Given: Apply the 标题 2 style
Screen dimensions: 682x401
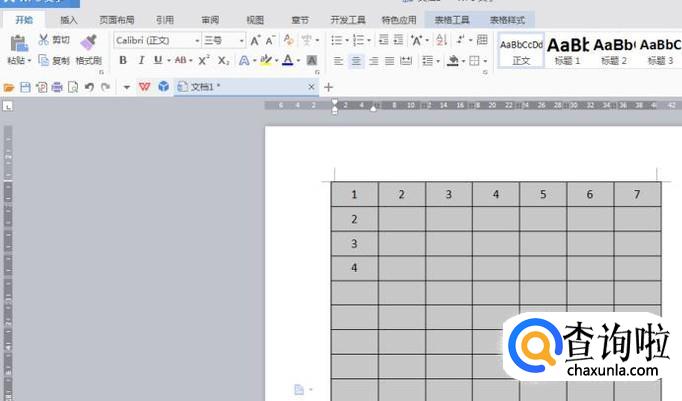Looking at the screenshot, I should click(x=614, y=50).
